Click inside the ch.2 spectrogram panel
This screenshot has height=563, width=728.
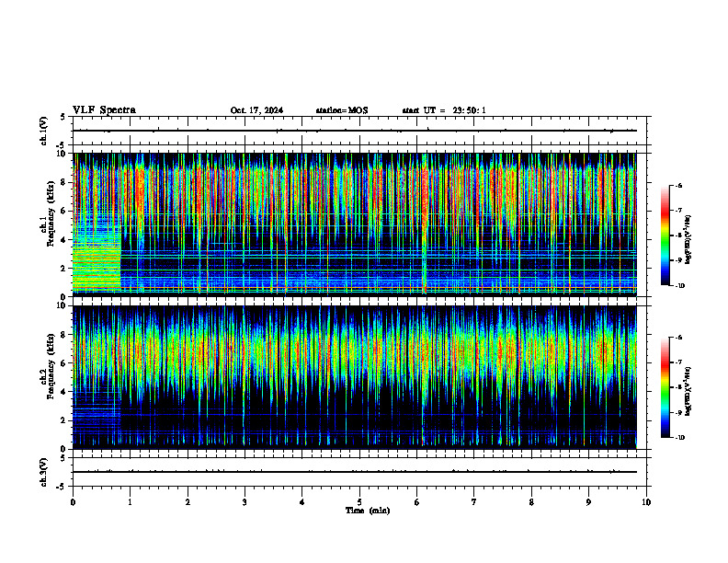pyautogui.click(x=359, y=377)
